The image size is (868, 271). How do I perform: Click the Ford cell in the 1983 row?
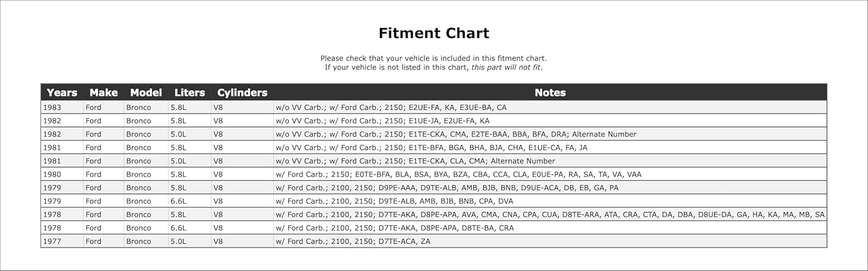point(93,108)
